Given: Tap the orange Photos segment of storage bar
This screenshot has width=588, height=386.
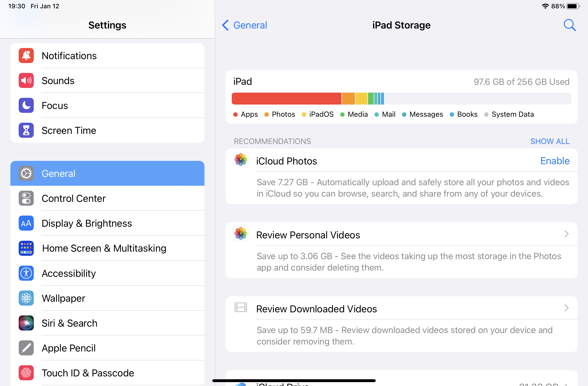Looking at the screenshot, I should (348, 99).
